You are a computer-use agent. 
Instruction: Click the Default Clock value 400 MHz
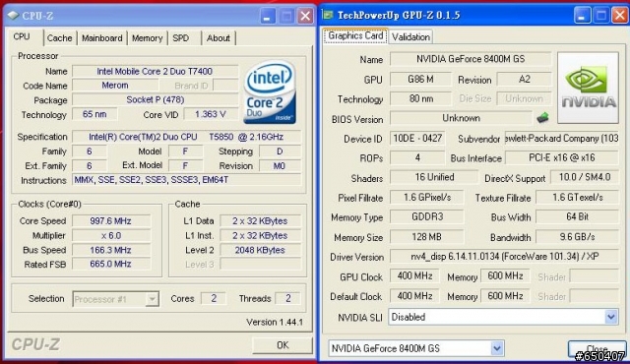coord(414,296)
